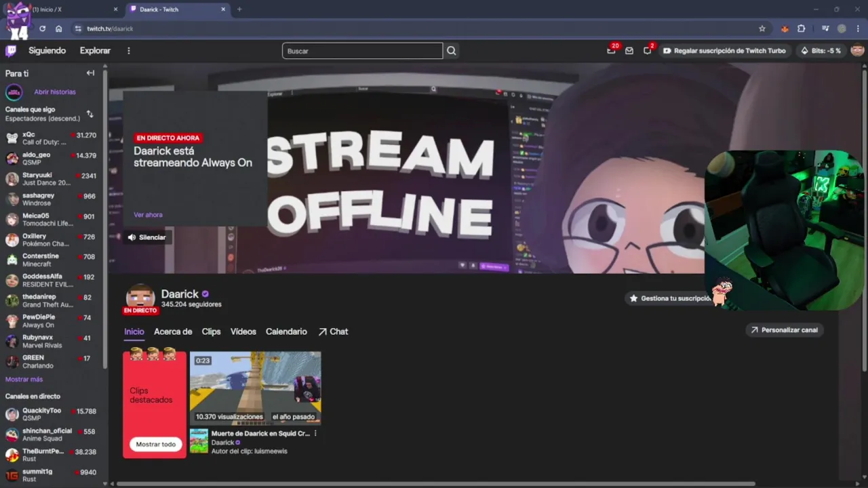This screenshot has height=488, width=868.
Task: Open options menu for the Squid clip
Action: 315,434
